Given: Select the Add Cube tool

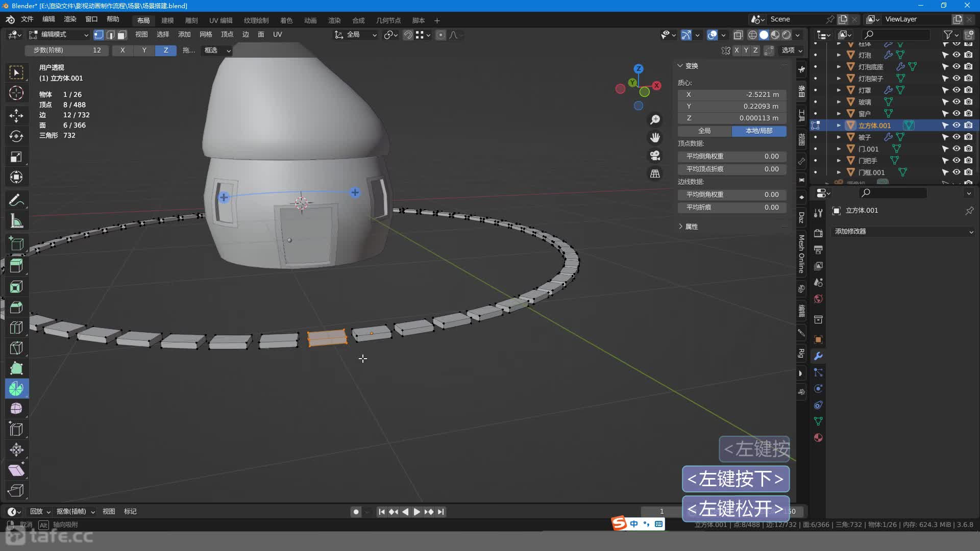Looking at the screenshot, I should (16, 244).
